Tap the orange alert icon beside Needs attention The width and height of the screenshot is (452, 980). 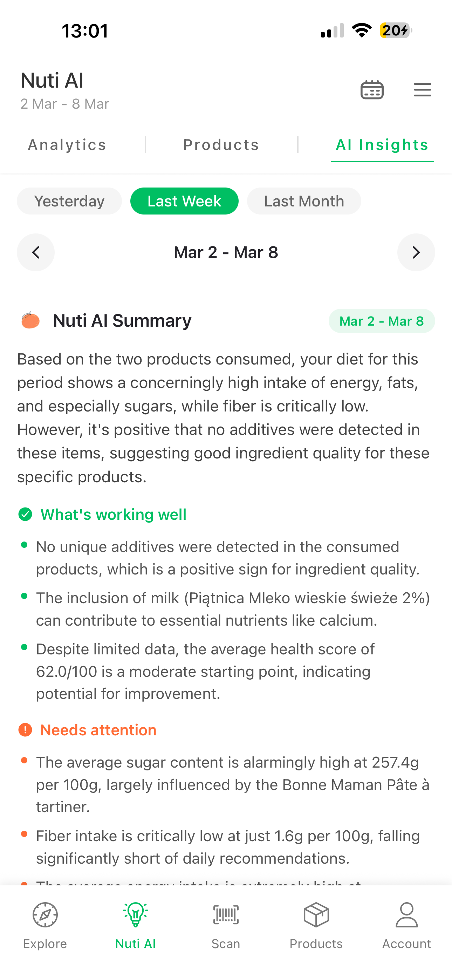(25, 730)
